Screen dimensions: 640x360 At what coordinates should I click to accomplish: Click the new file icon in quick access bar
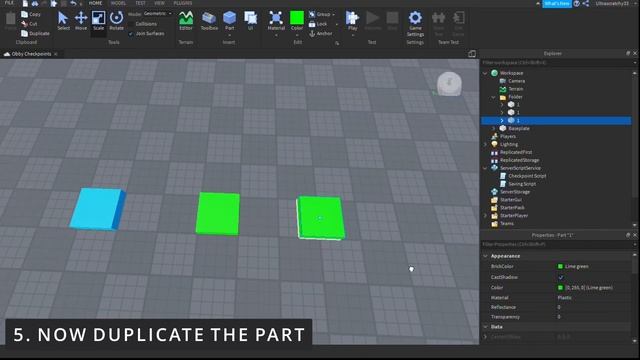pos(25,3)
